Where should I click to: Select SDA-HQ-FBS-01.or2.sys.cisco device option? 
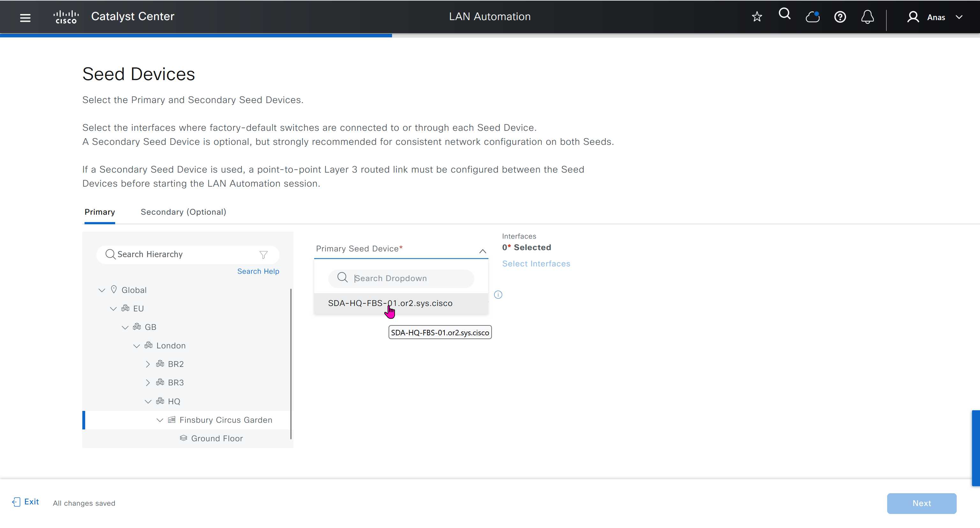coord(390,303)
